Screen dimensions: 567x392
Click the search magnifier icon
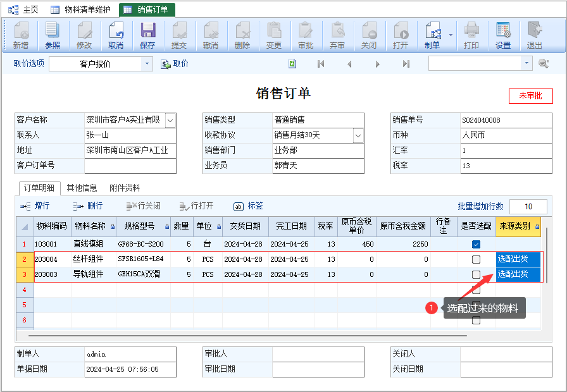544,64
